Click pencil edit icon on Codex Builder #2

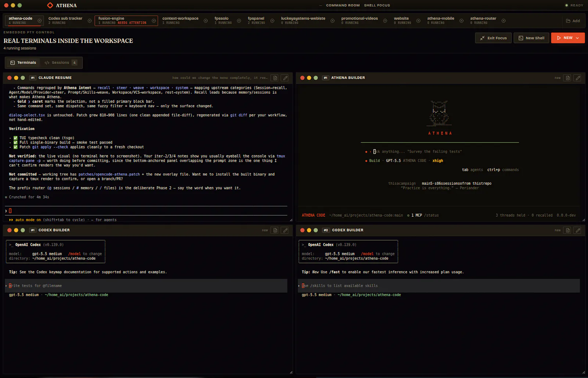[x=578, y=230]
